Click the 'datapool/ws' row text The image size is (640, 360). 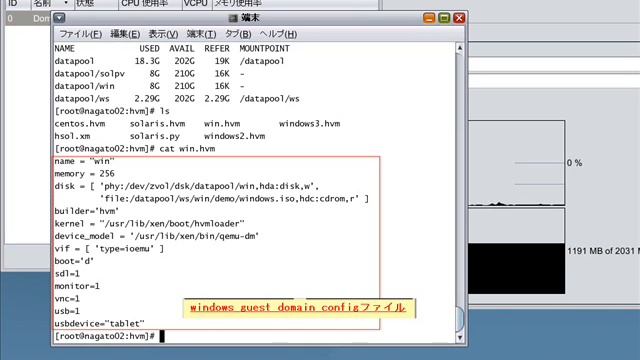177,99
